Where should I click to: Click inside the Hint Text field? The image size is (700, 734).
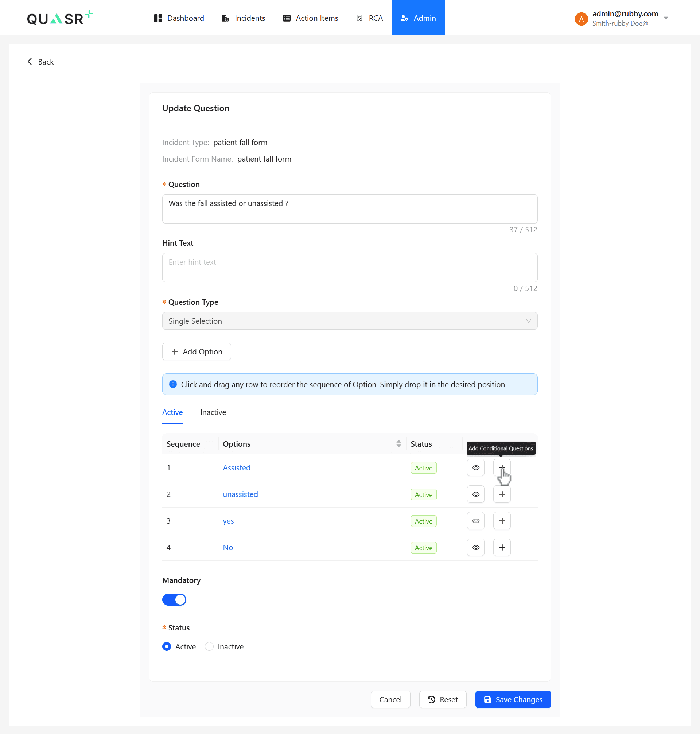tap(350, 268)
